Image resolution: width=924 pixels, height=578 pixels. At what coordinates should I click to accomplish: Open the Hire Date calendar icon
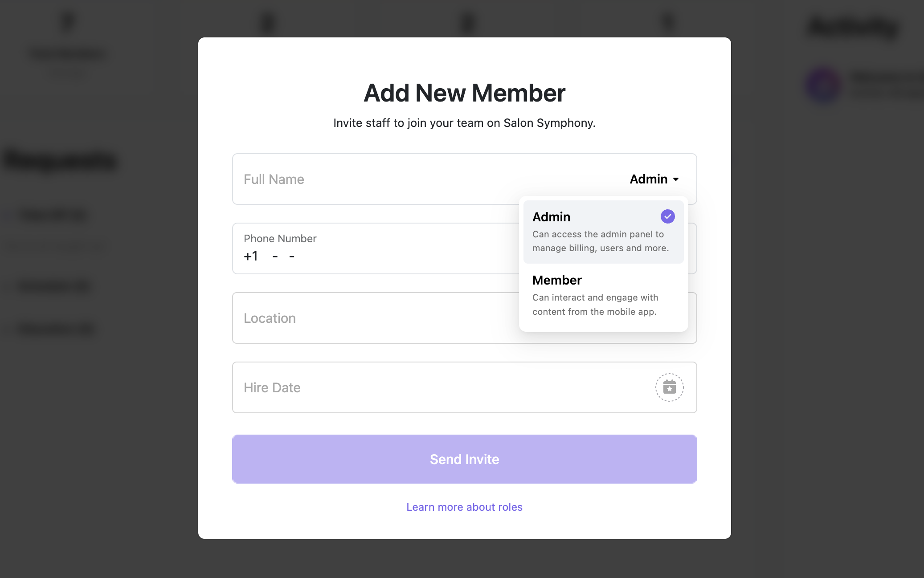tap(669, 387)
